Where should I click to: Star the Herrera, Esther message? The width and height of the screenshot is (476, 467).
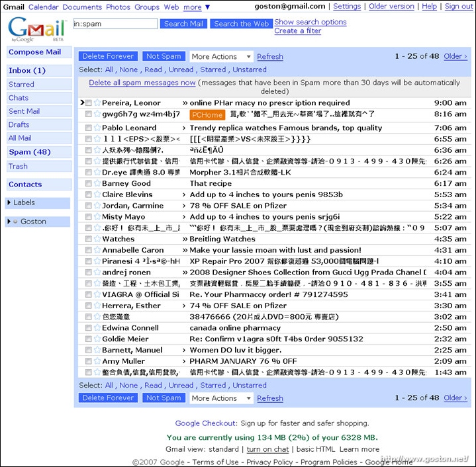(97, 306)
